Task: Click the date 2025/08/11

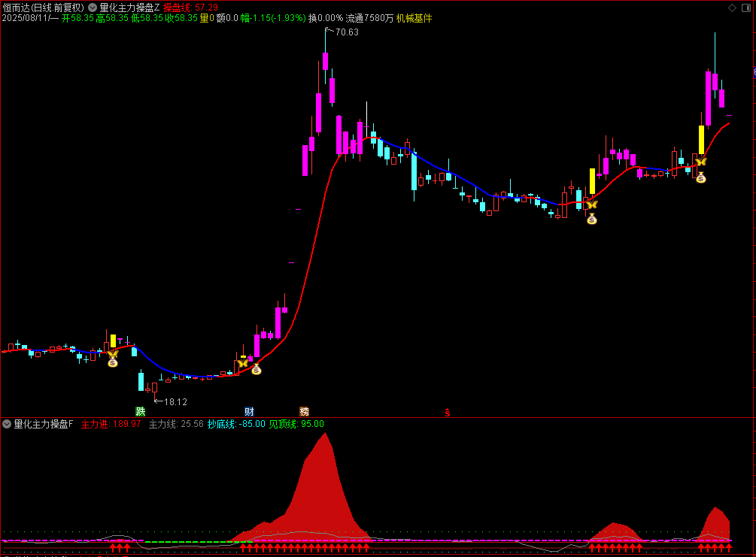Action: point(26,18)
